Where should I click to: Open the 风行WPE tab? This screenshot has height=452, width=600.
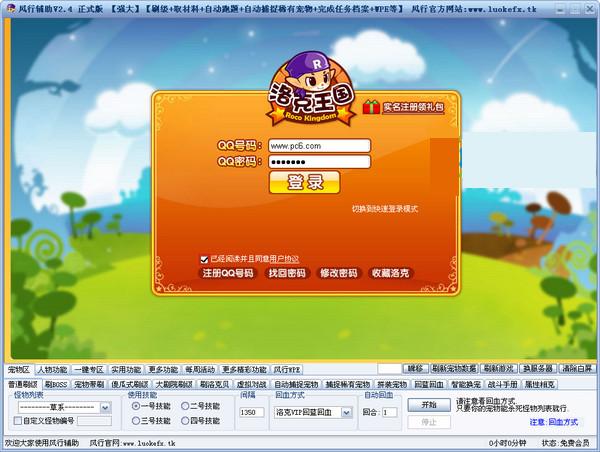(x=287, y=370)
